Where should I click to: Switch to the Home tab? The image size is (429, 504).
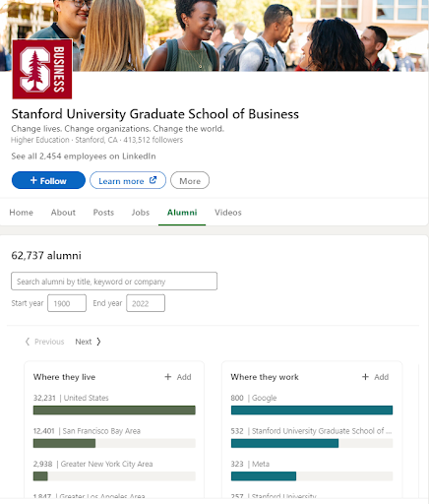[22, 213]
